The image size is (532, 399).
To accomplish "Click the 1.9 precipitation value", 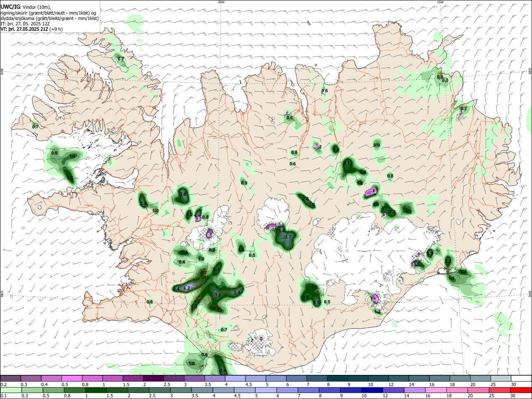I will click(x=336, y=150).
